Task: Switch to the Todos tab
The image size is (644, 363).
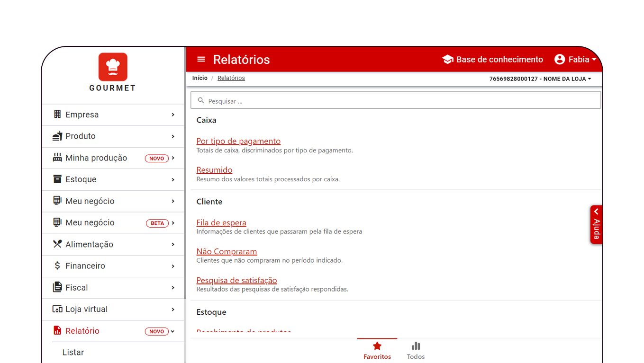Action: [416, 351]
